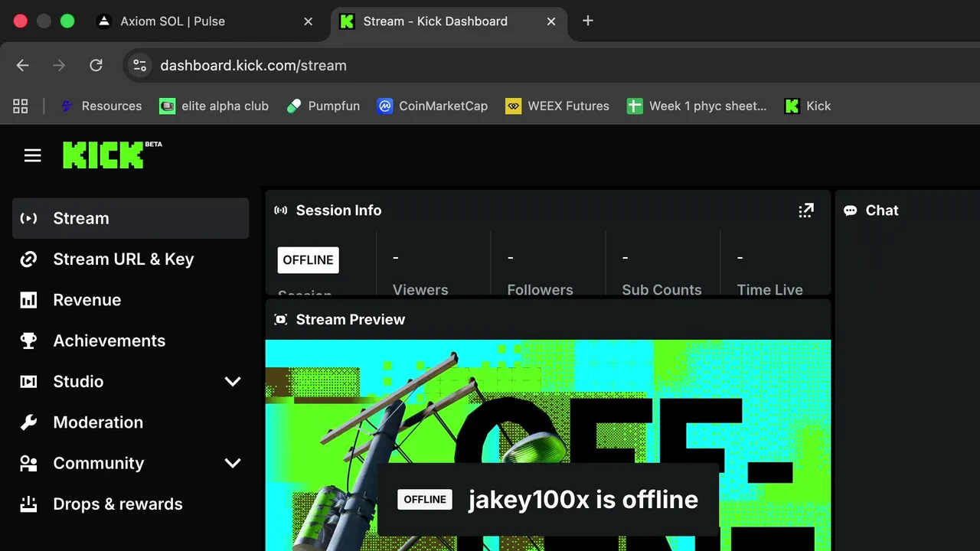Click the OFFLINE badge on stream preview
Image resolution: width=980 pixels, height=551 pixels.
click(x=425, y=500)
